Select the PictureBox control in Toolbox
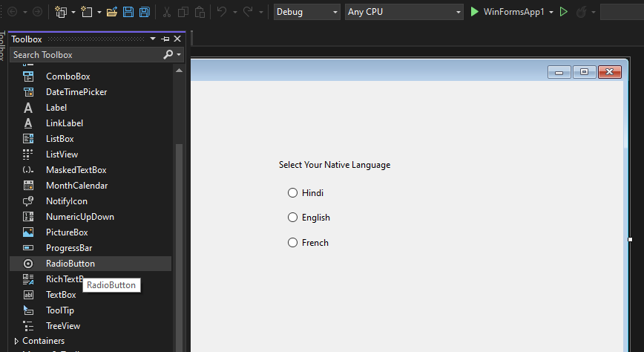The height and width of the screenshot is (352, 644). tap(67, 232)
